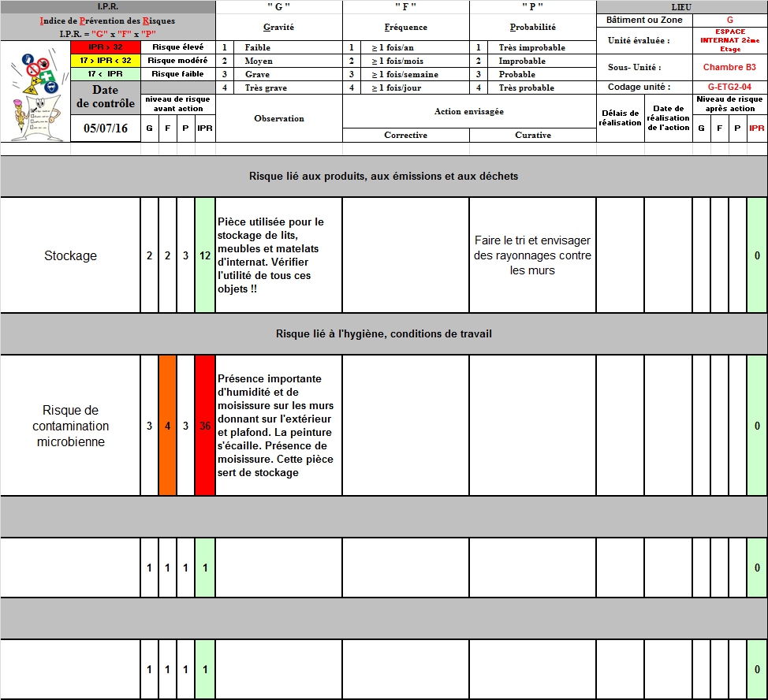Select the 'Stockage' risk row label

(x=70, y=255)
